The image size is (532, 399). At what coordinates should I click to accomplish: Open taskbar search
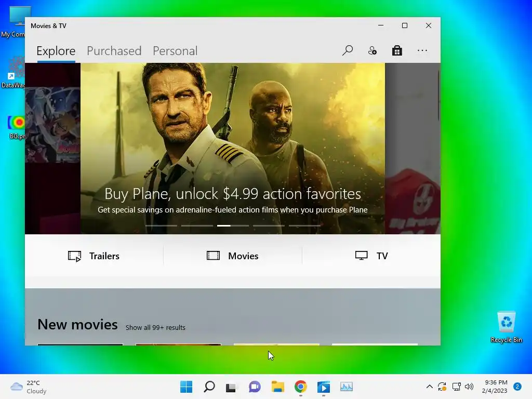209,387
